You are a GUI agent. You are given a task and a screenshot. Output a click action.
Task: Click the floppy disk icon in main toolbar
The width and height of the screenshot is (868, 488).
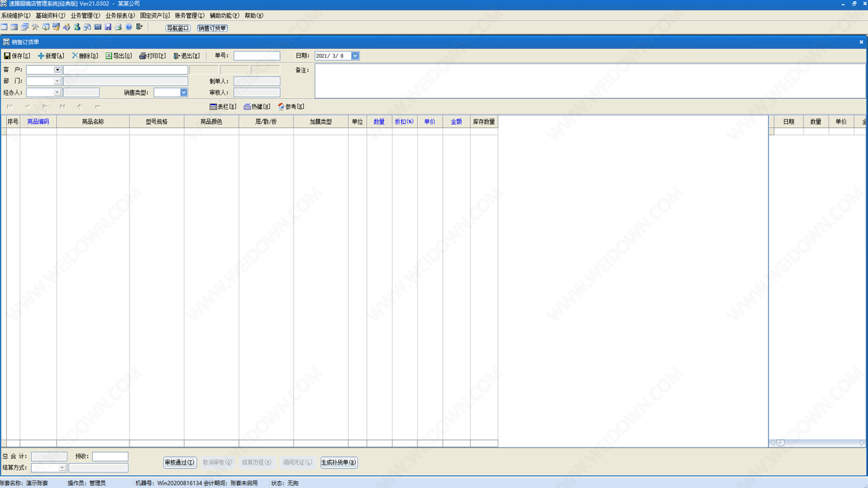point(108,27)
